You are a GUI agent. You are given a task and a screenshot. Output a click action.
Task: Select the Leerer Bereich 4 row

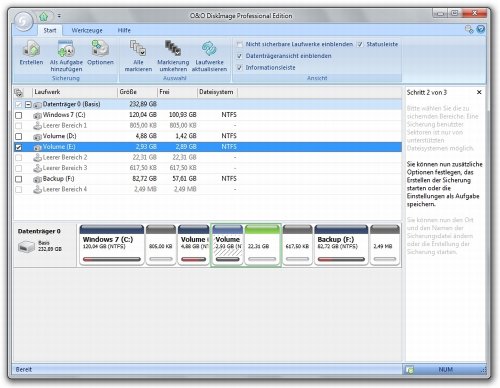[x=207, y=190]
